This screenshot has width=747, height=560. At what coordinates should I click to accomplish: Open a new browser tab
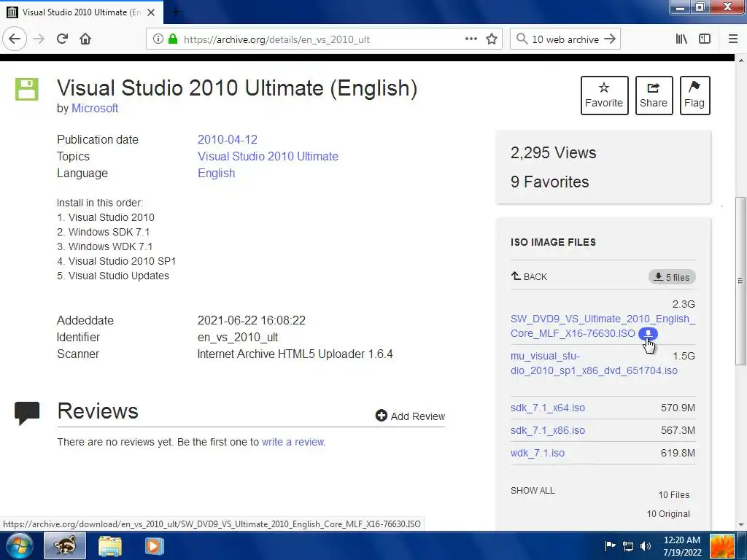pyautogui.click(x=176, y=12)
